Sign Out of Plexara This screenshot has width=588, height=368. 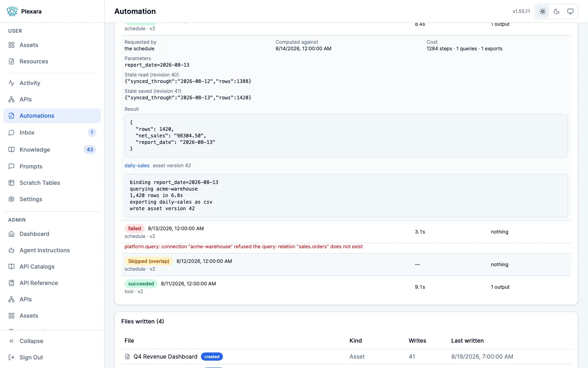(52, 357)
